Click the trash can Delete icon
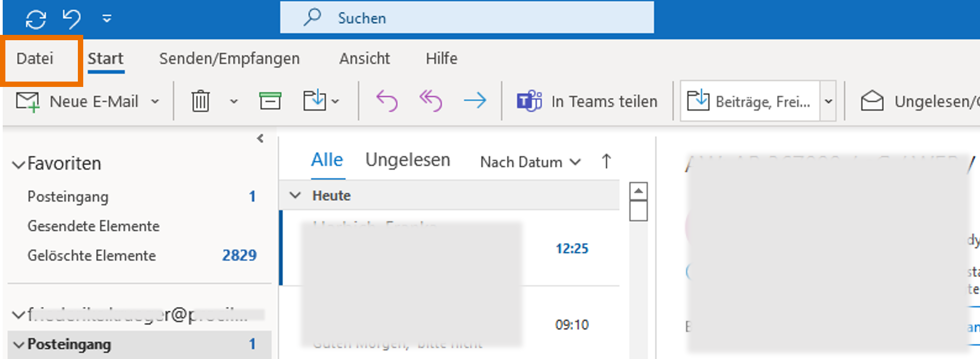This screenshot has height=359, width=980. coord(200,101)
